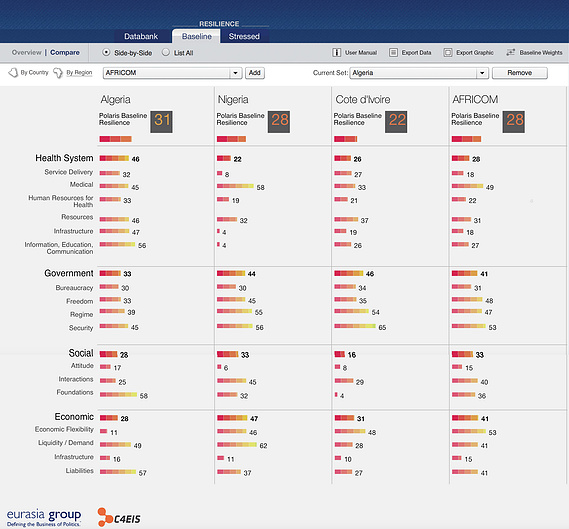The width and height of the screenshot is (569, 529).
Task: Click the Algeria column heading
Action: coord(115,99)
